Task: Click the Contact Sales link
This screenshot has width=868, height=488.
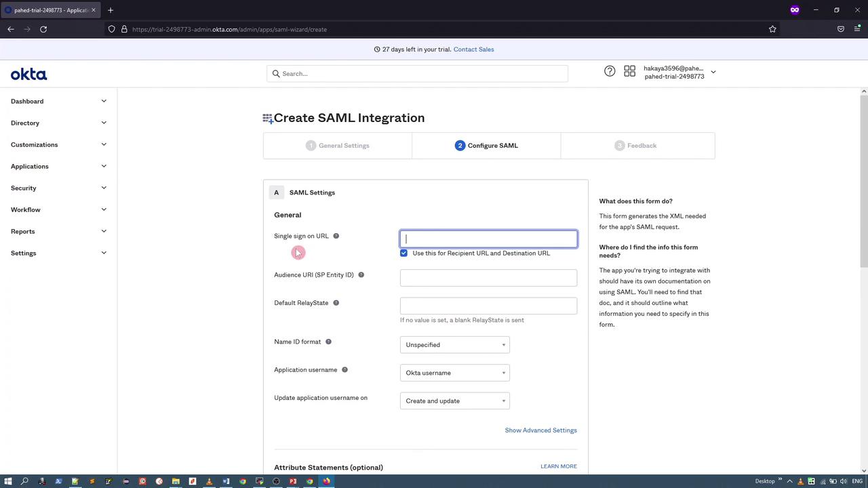Action: coord(473,49)
